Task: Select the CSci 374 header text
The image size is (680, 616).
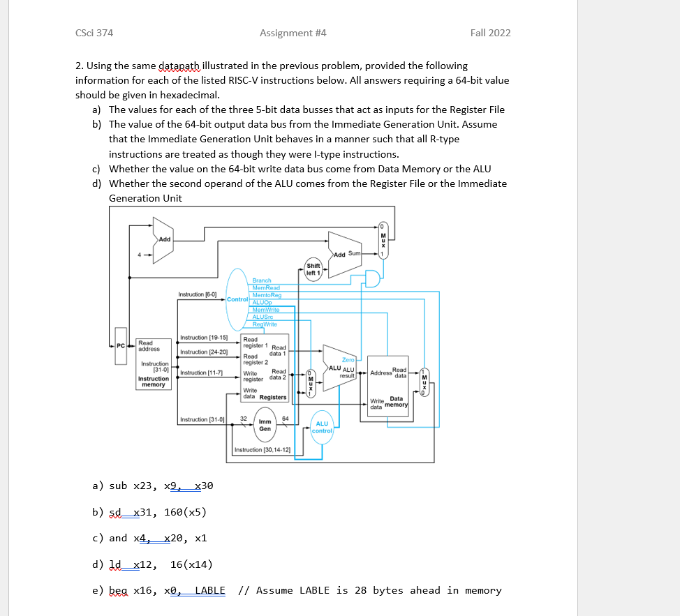Action: 94,33
